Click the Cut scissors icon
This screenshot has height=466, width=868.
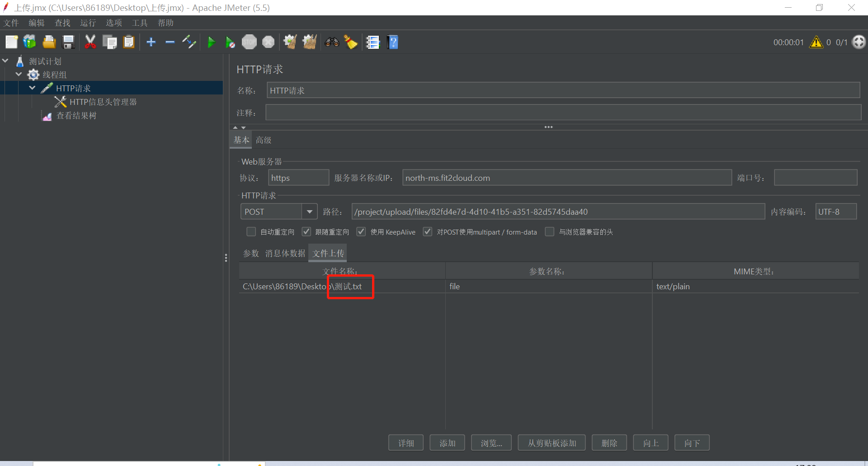[90, 42]
